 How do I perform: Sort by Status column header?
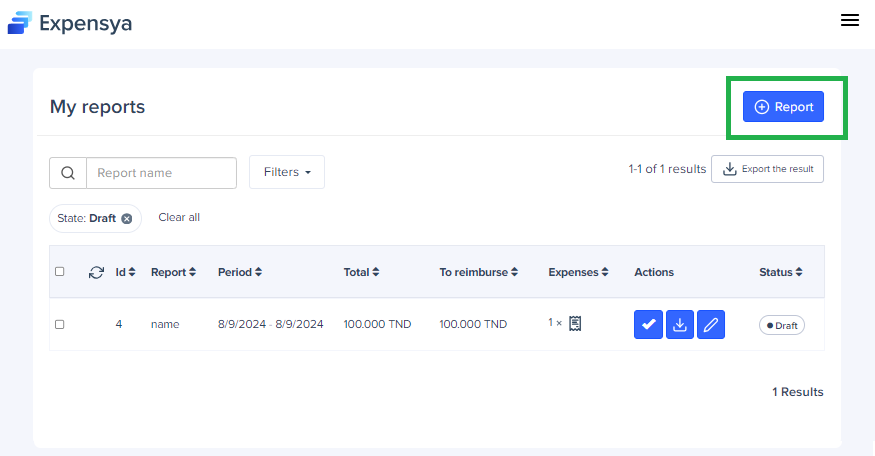pos(780,272)
